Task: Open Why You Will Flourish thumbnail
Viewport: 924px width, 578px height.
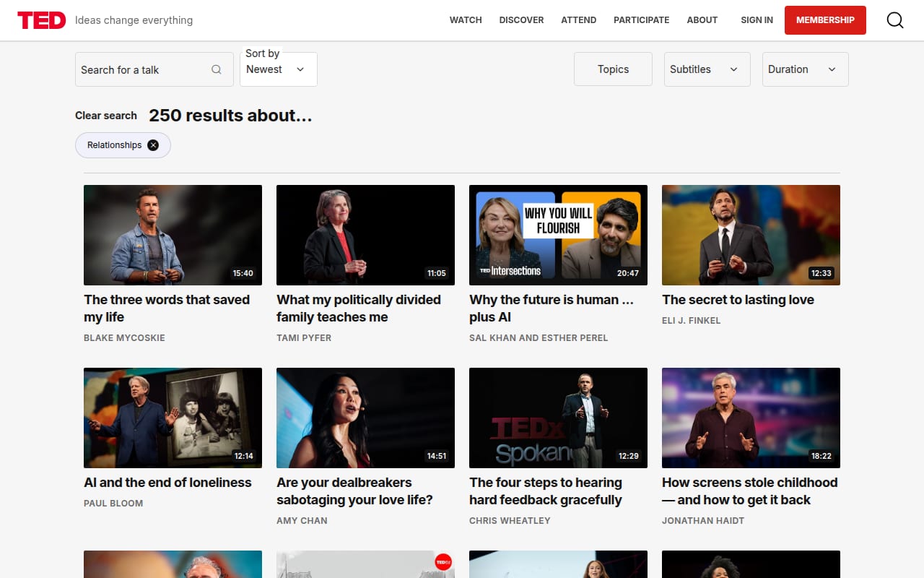Action: [558, 235]
